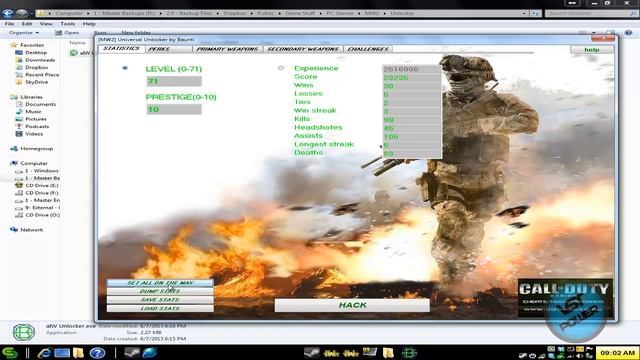
Task: Open the File menu in Explorer
Action: (9, 24)
